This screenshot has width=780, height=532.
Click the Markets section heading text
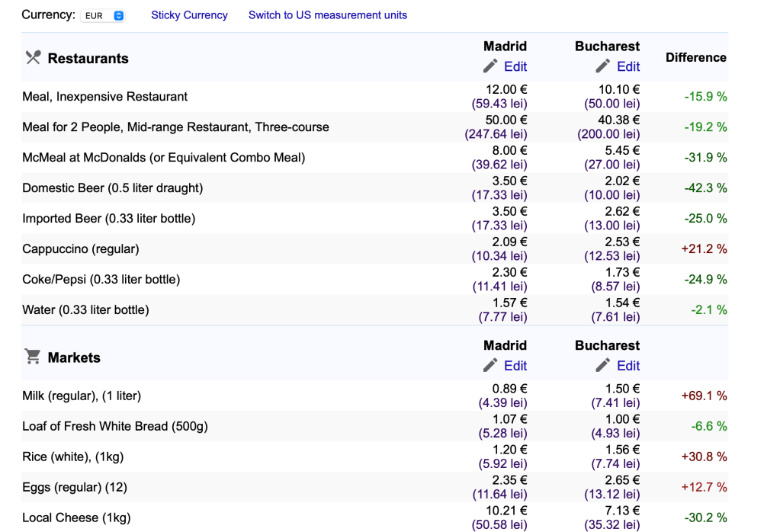click(74, 357)
